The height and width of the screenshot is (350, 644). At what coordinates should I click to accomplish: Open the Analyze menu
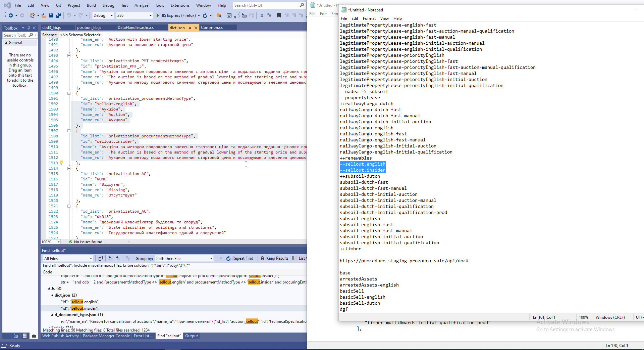(x=141, y=5)
